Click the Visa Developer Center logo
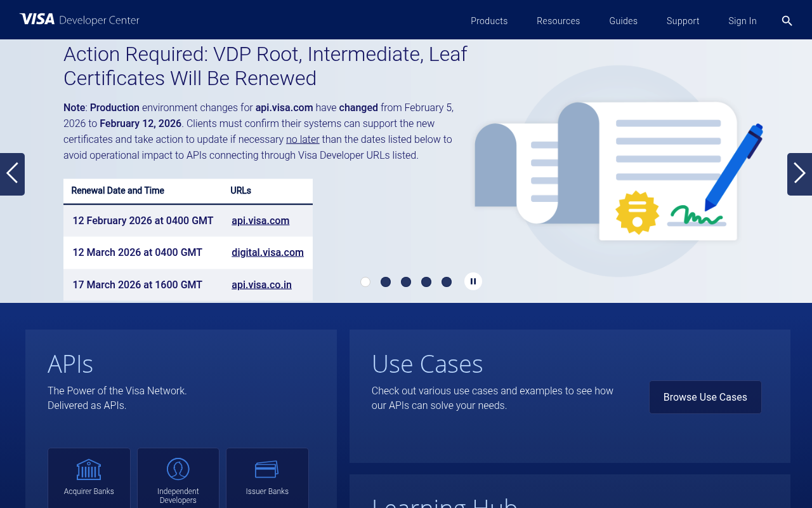This screenshot has width=812, height=508. coord(79,20)
